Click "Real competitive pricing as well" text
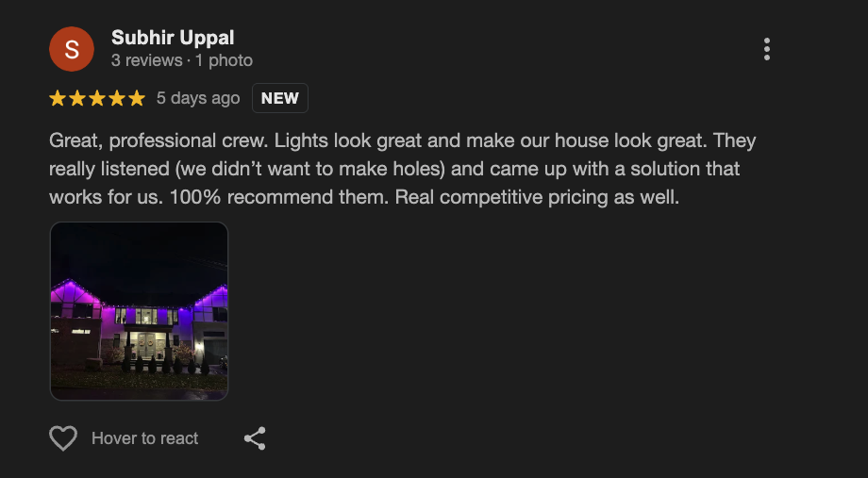Screen dimensions: 868x478 538,198
